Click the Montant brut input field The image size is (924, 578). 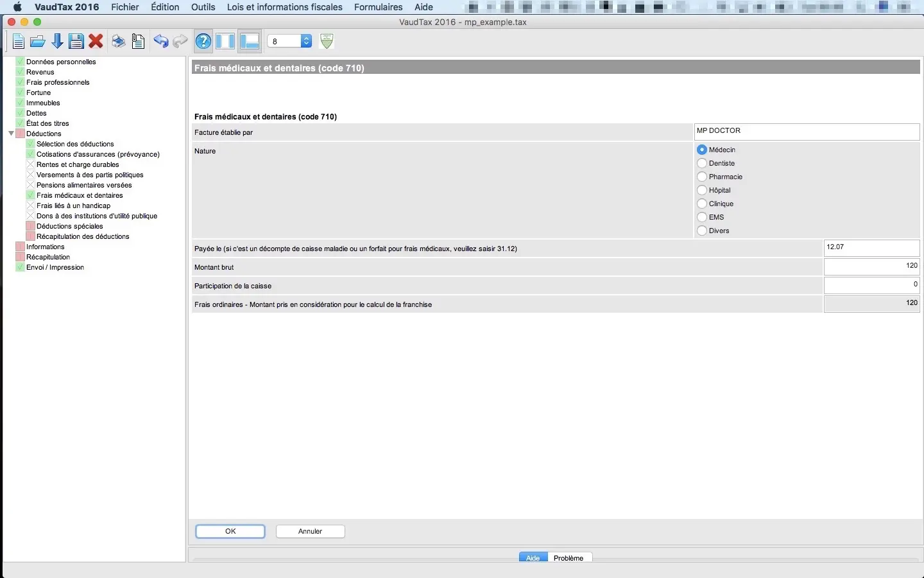point(872,267)
